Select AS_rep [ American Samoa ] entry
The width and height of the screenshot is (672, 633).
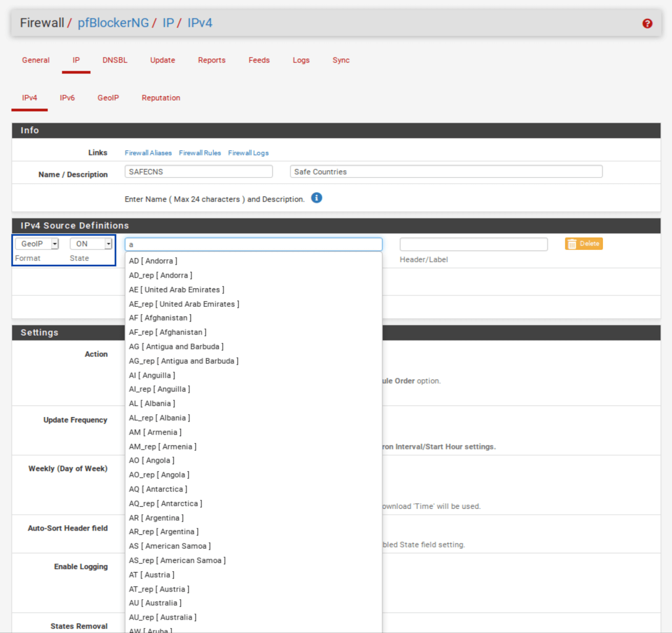(254, 560)
